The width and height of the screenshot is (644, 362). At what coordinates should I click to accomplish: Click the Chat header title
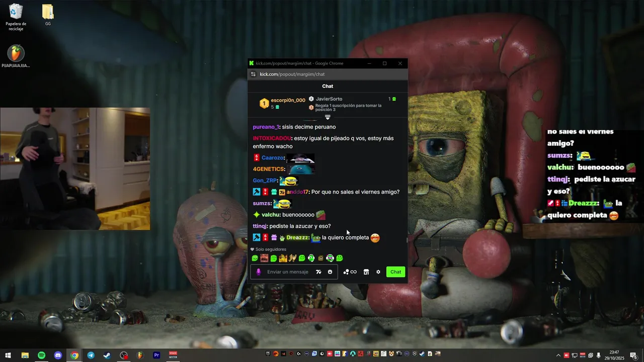[x=328, y=86]
